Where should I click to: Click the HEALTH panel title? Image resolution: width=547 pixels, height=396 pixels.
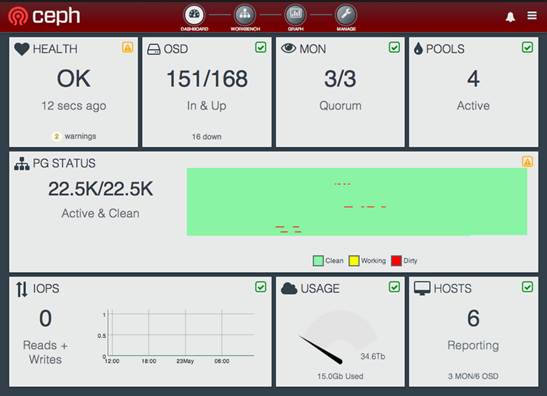[x=55, y=49]
